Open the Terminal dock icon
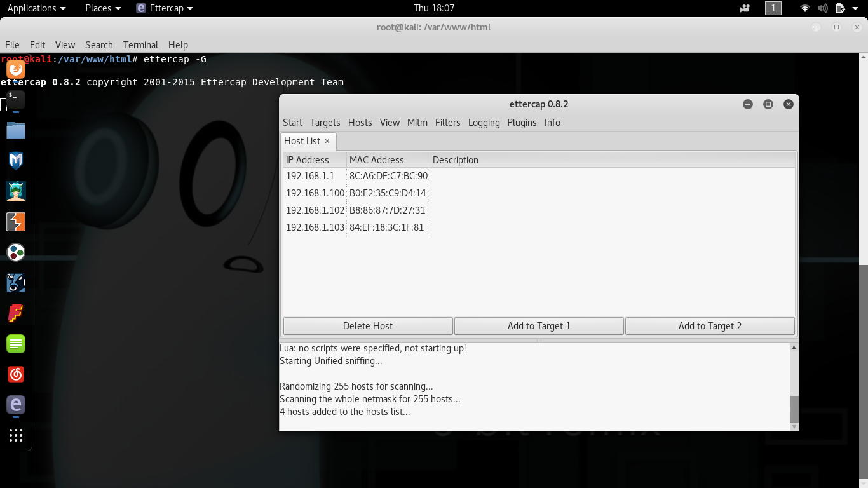This screenshot has height=488, width=868. [16, 99]
